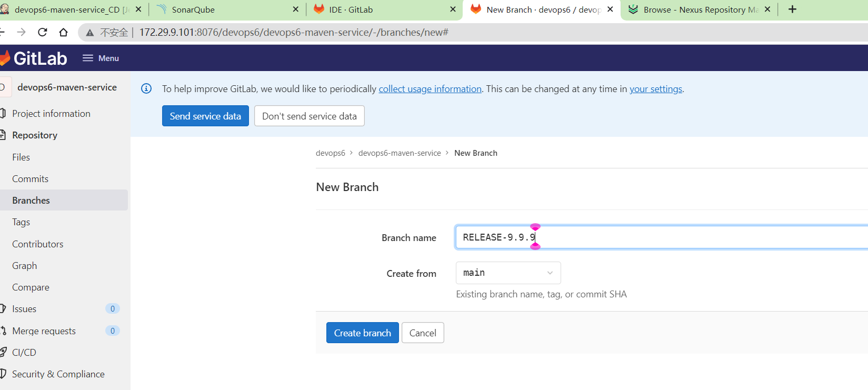Open Issues in the sidebar
This screenshot has width=868, height=390.
(x=24, y=309)
